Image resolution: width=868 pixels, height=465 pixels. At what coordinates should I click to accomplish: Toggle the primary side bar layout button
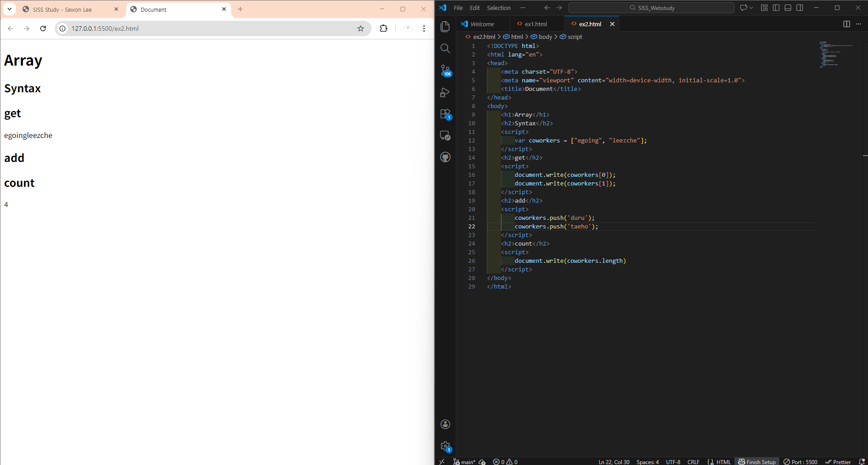tap(776, 8)
